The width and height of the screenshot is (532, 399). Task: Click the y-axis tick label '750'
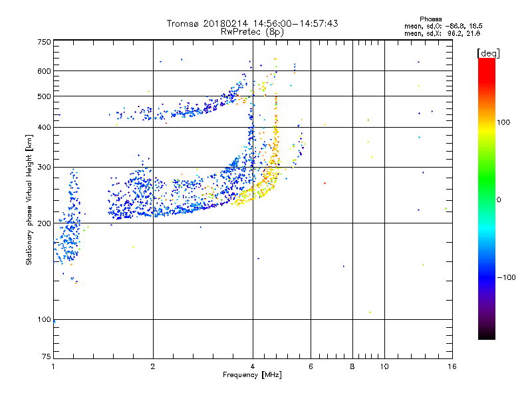coord(45,42)
